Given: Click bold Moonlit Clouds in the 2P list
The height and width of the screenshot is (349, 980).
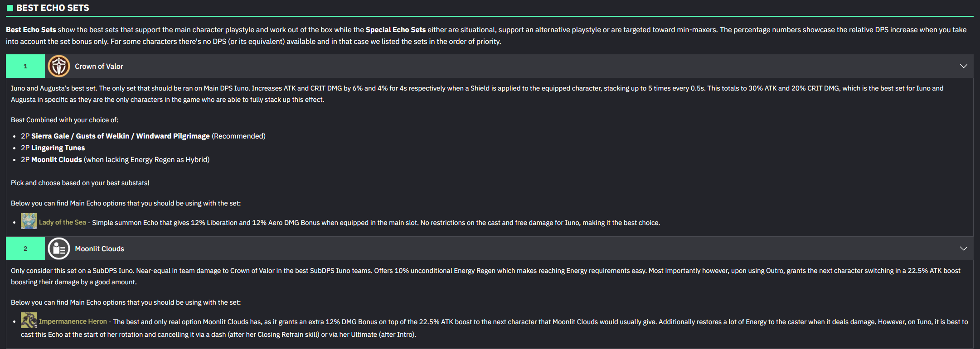Looking at the screenshot, I should pos(57,160).
